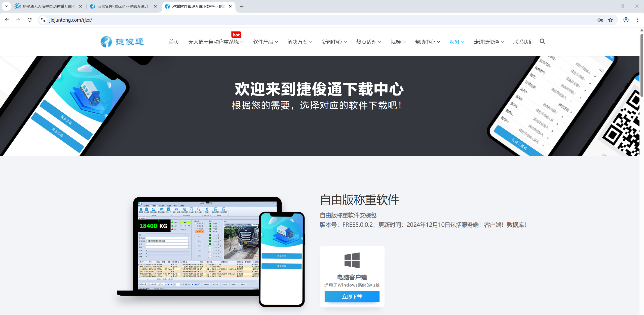Click the 捷俊通 logo
The width and height of the screenshot is (644, 315).
(122, 42)
